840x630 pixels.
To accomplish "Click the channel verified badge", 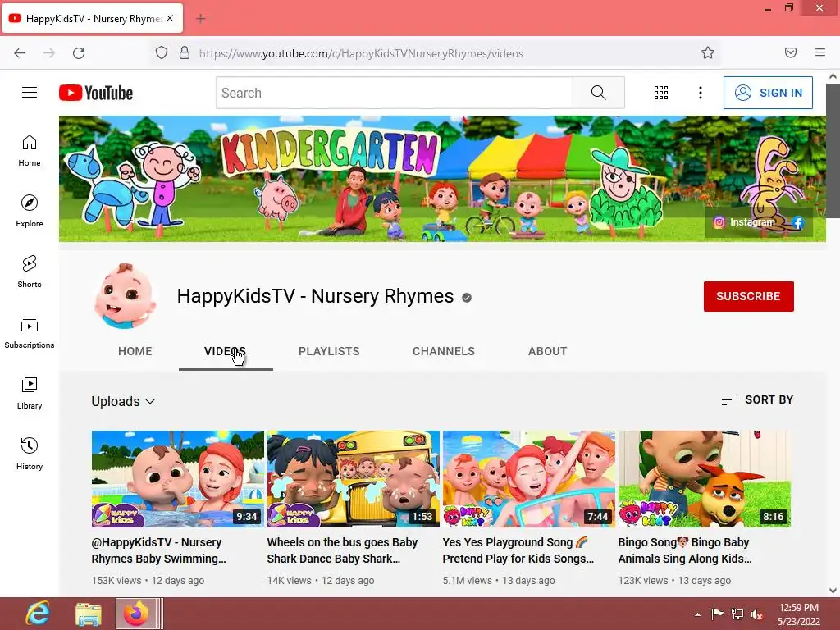I will tap(467, 298).
